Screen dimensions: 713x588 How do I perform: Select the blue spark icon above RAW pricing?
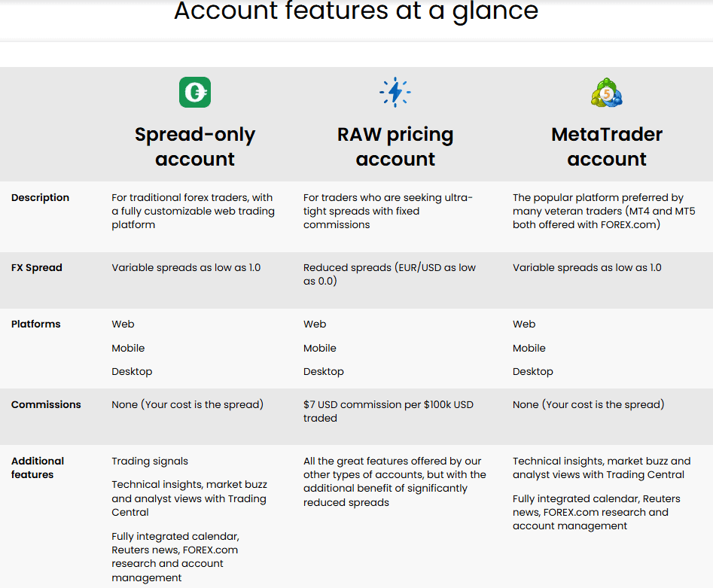(395, 92)
